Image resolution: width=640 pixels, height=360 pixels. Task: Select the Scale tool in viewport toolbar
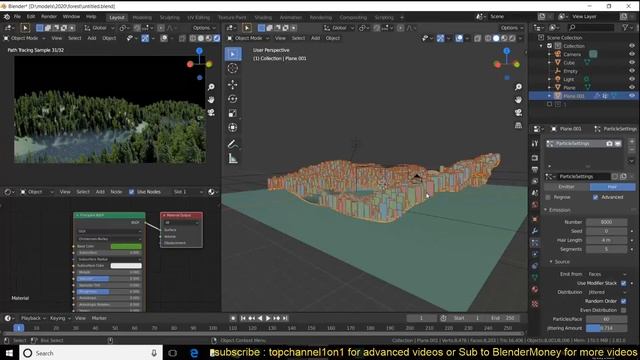233,113
